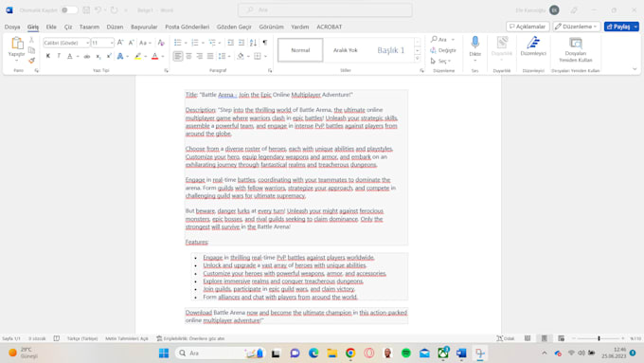
Task: Click the zoom slider handle in status bar
Action: [599, 338]
